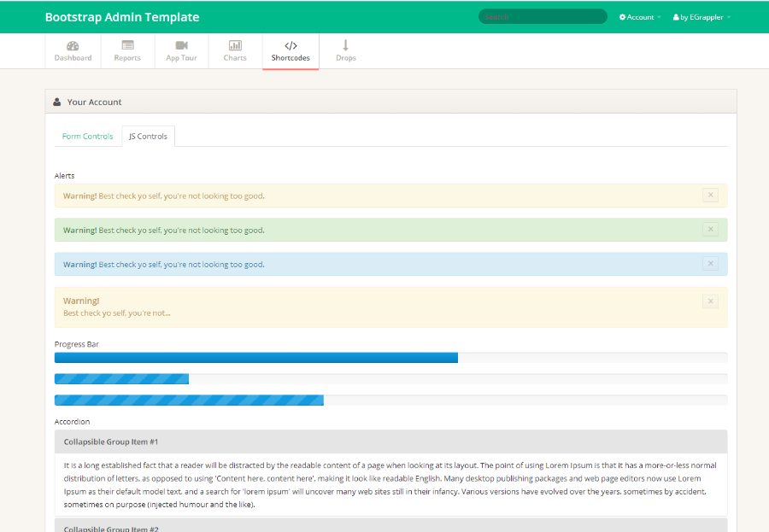Focus the Search input field
This screenshot has height=532, width=769.
point(543,17)
